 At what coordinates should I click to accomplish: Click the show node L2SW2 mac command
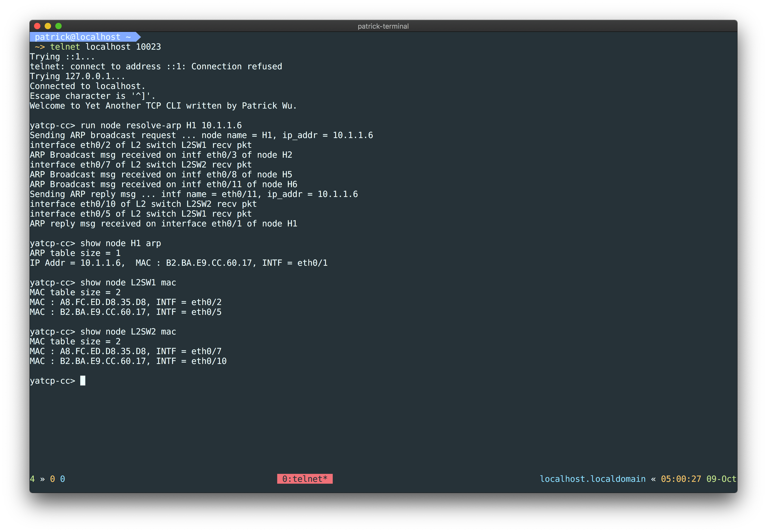(x=128, y=332)
